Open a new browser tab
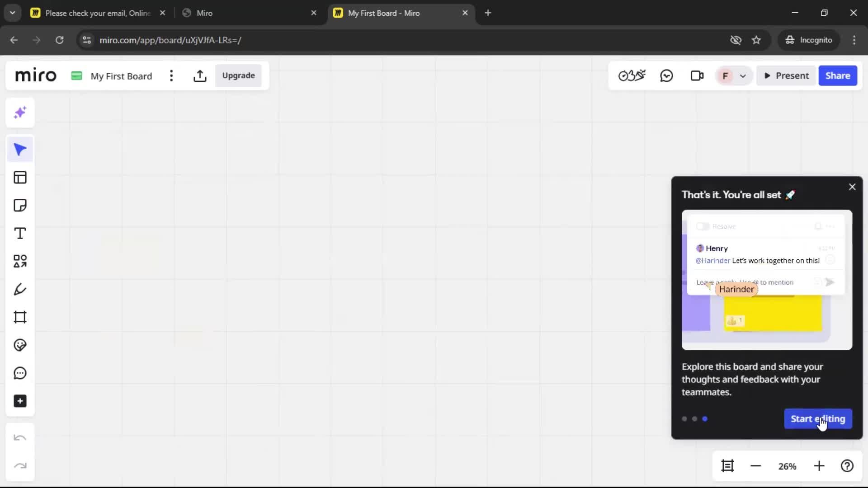 [488, 13]
